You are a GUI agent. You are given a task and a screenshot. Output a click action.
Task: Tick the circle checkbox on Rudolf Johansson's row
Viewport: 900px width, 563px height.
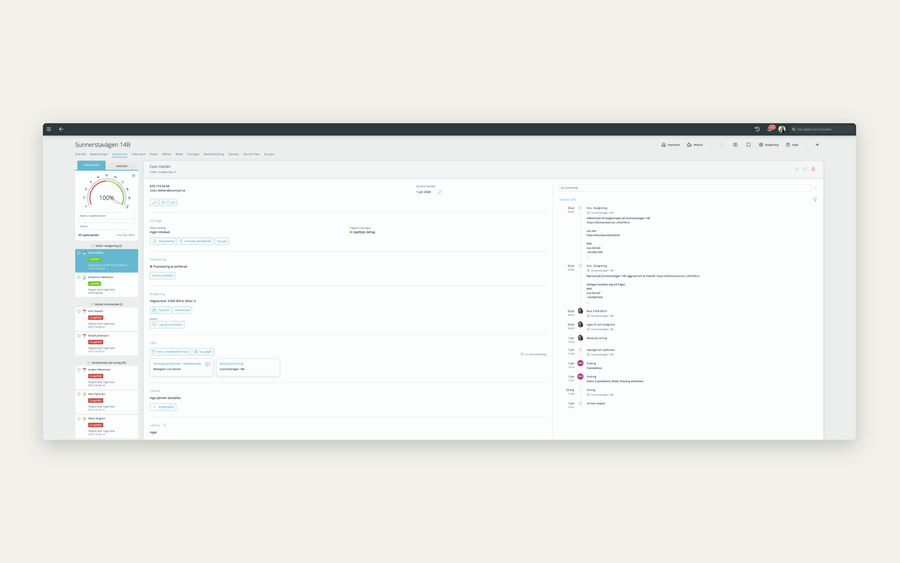[79, 336]
